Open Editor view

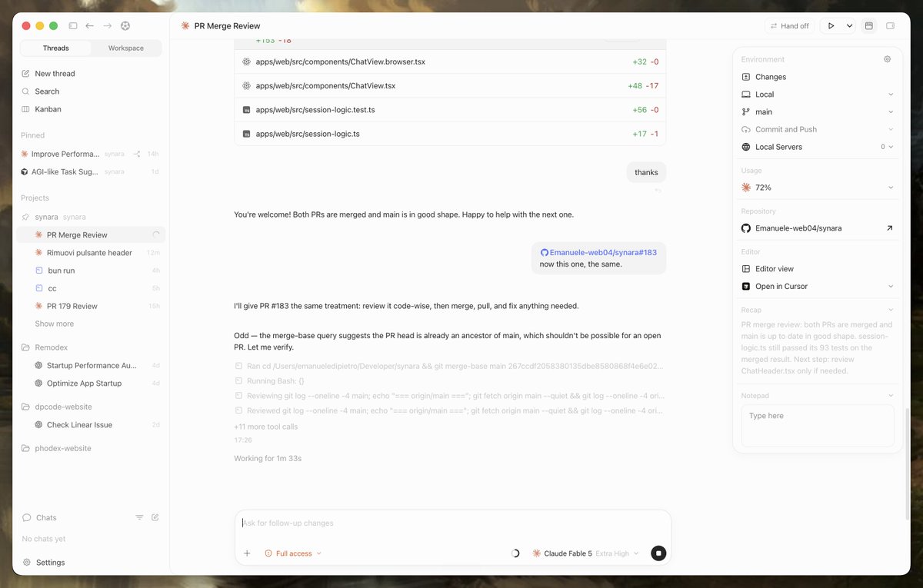click(774, 269)
